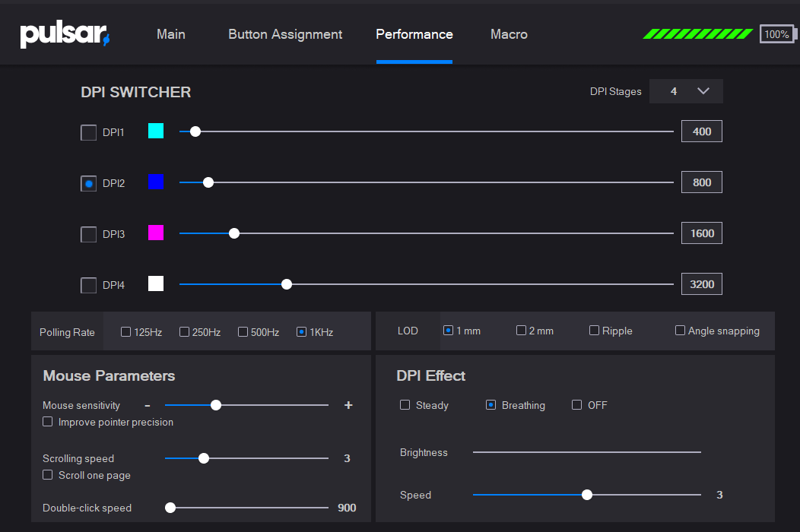Enable Angle snapping
This screenshot has height=532, width=800.
(x=680, y=331)
